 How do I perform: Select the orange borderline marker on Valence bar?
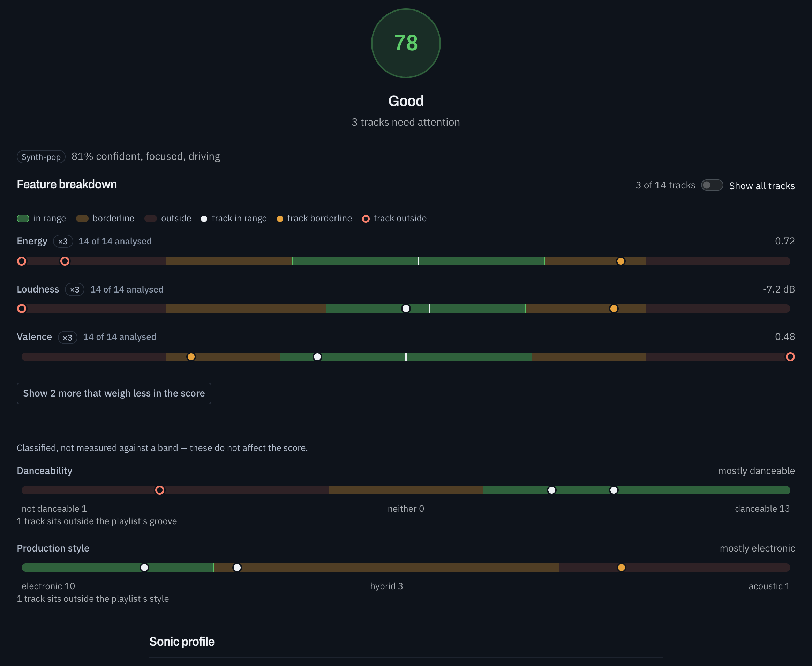pyautogui.click(x=191, y=357)
